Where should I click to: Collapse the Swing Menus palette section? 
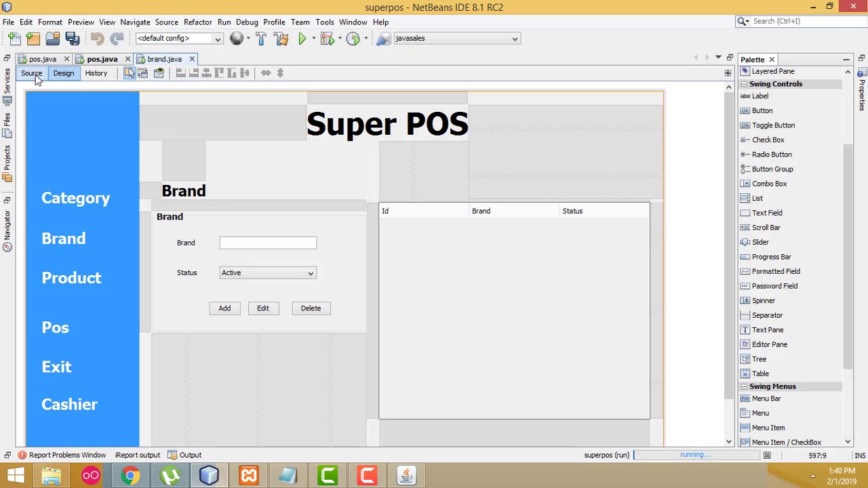744,386
